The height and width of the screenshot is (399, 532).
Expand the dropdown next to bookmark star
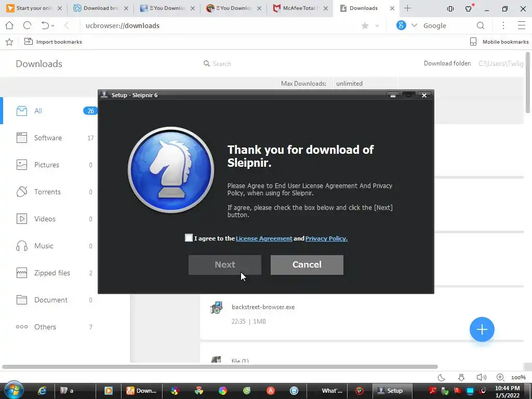377,26
